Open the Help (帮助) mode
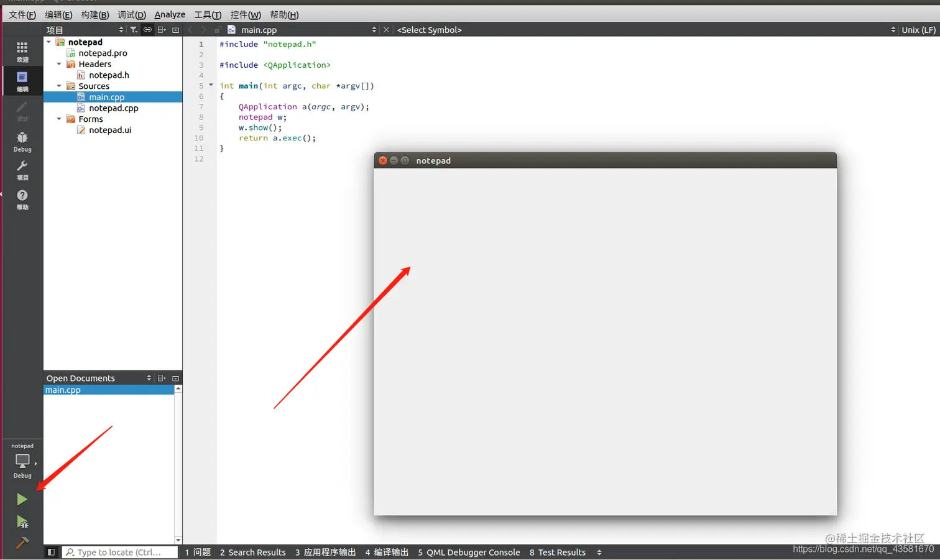The image size is (940, 560). 22,200
